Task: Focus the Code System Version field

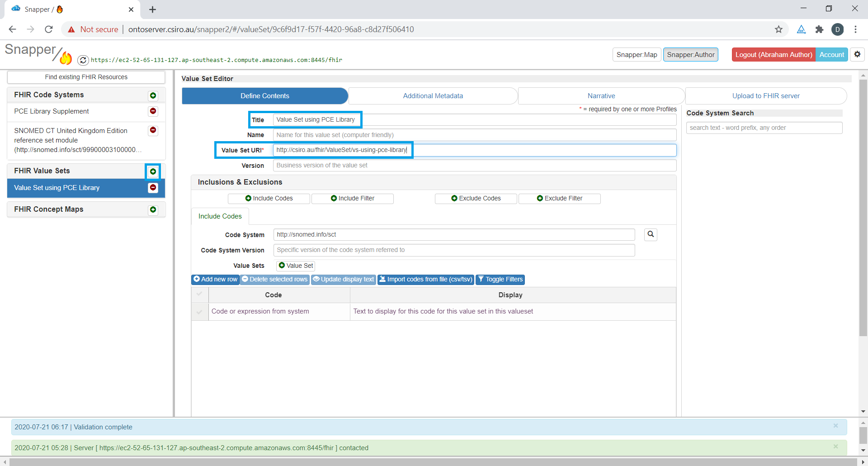Action: [x=454, y=250]
